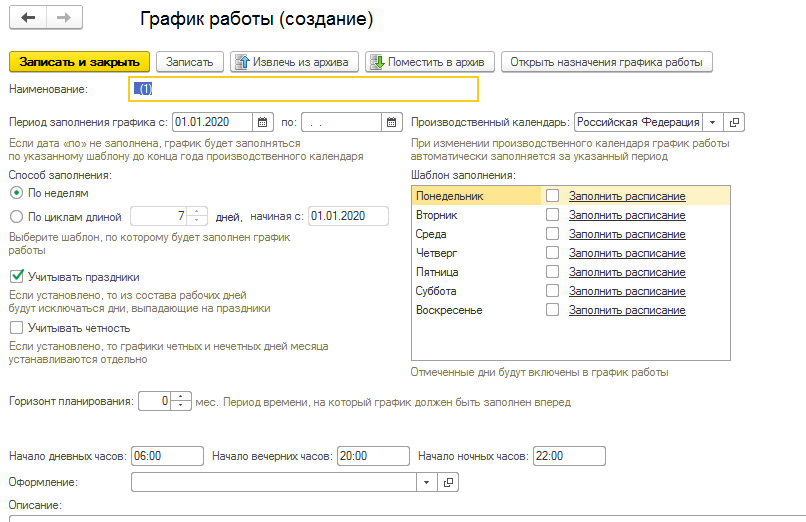Click Извлечь из архива button
806x522 pixels.
(294, 62)
